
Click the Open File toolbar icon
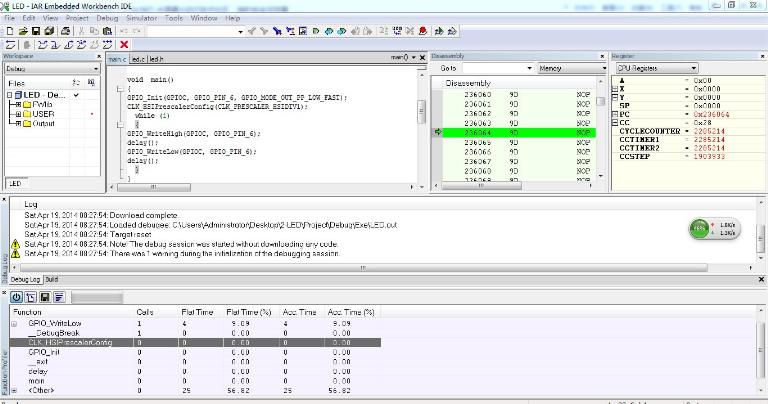23,31
